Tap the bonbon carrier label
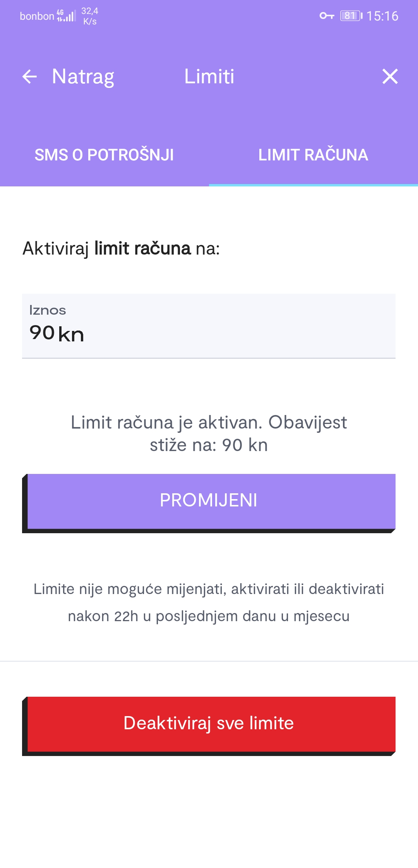418x868 pixels. pyautogui.click(x=37, y=16)
